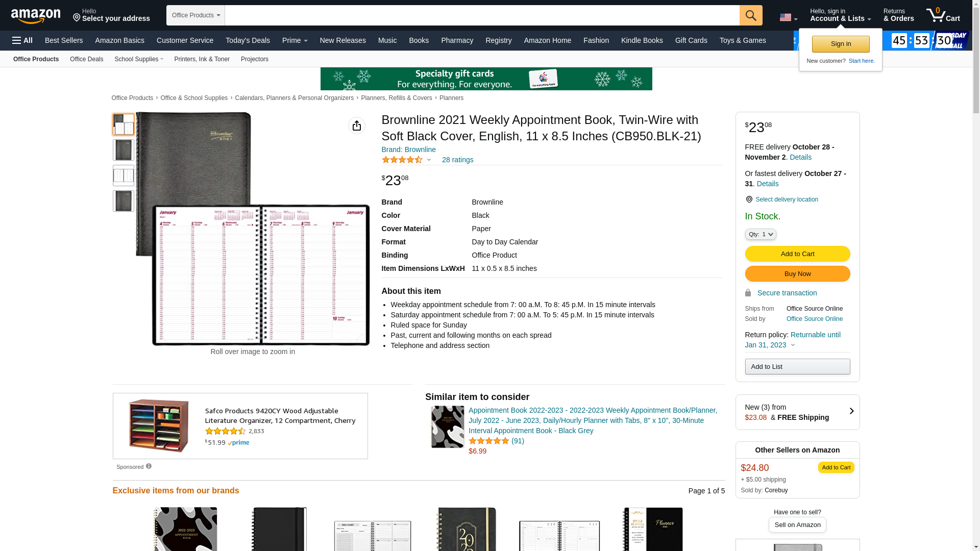Open the Qty quantity dropdown
980x551 pixels.
point(761,234)
